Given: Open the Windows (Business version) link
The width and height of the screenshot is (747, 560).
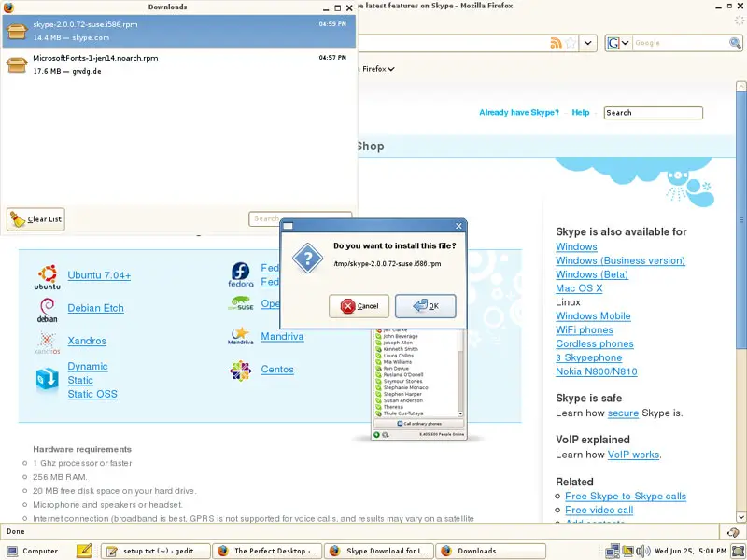Looking at the screenshot, I should pyautogui.click(x=620, y=260).
